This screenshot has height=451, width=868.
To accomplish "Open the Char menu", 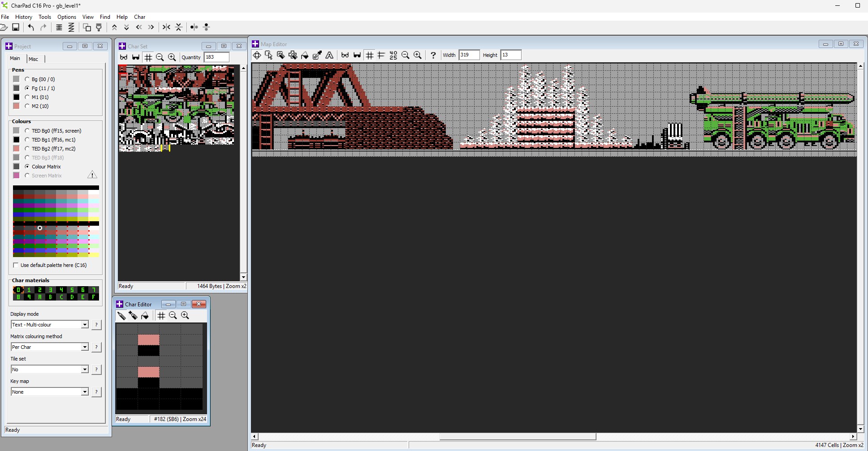I will (140, 17).
